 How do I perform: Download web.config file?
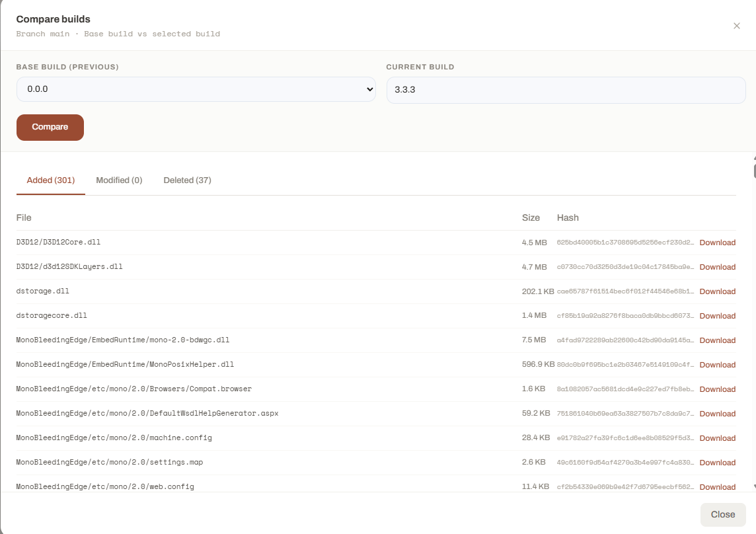[718, 486]
